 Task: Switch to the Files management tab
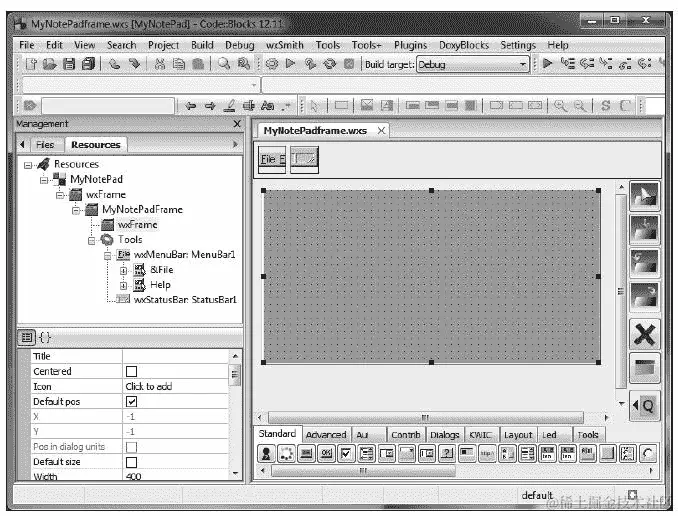45,144
